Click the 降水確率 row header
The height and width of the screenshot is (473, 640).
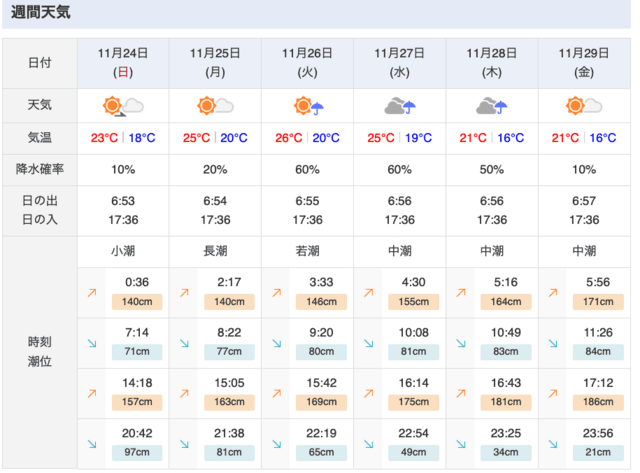click(x=41, y=170)
